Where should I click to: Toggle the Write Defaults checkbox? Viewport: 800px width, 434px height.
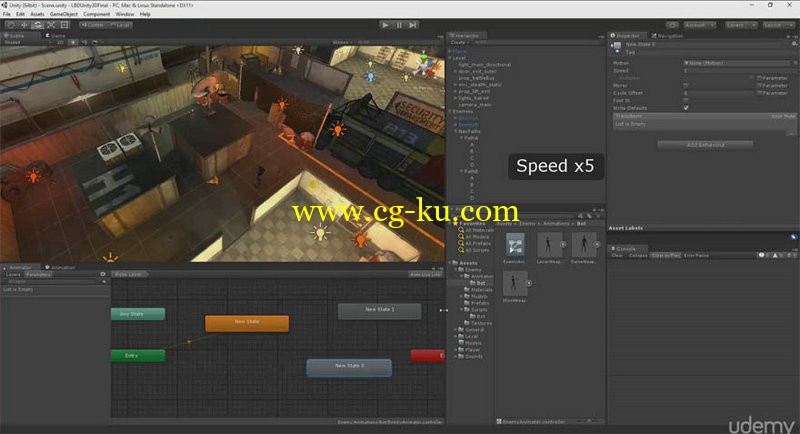(x=686, y=108)
